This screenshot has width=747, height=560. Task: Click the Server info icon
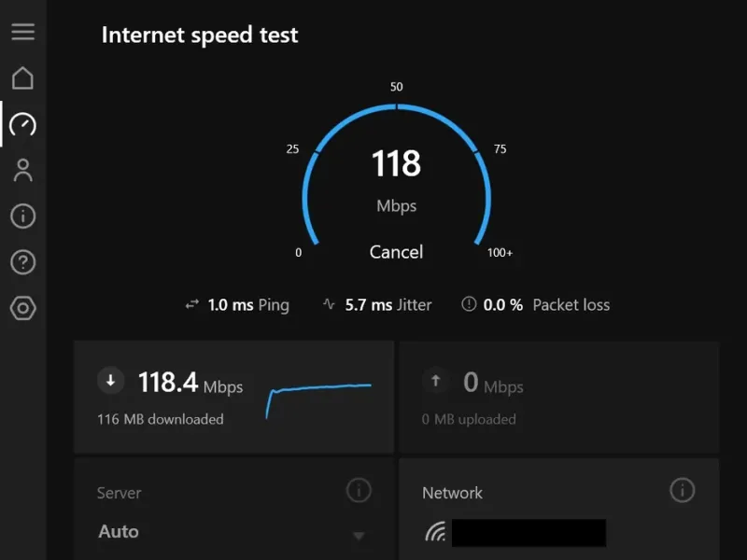pos(359,490)
